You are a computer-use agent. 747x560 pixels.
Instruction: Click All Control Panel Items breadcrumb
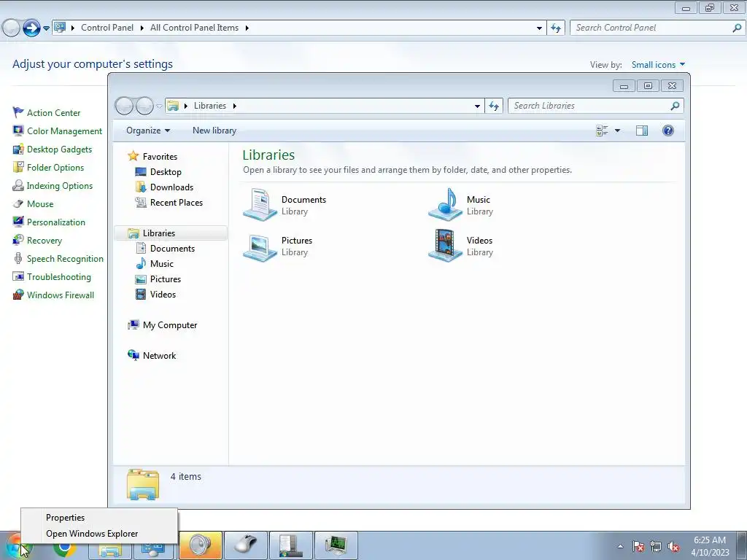(x=194, y=28)
